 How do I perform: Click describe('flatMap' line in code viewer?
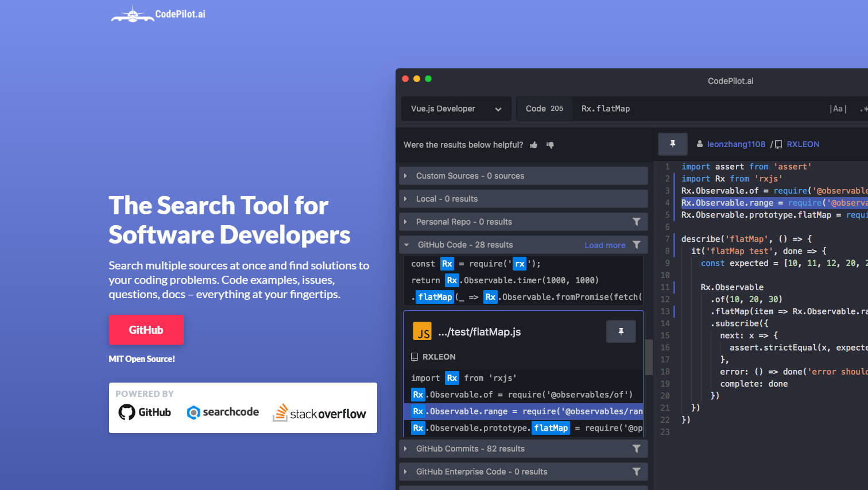pyautogui.click(x=746, y=239)
